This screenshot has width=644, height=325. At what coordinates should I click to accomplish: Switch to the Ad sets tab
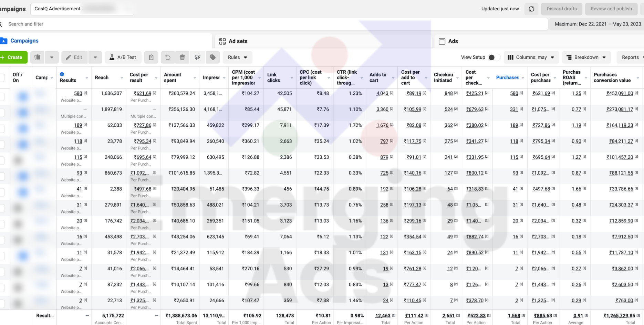tap(238, 41)
